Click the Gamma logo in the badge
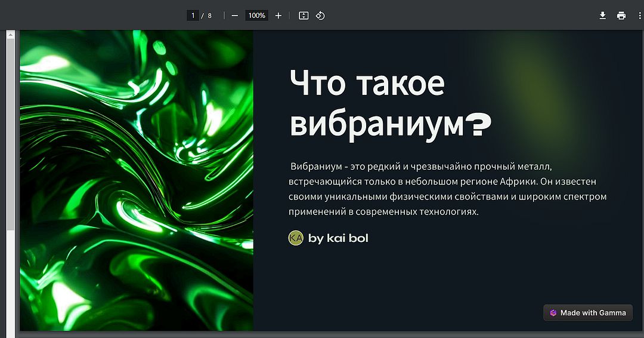 tap(553, 312)
